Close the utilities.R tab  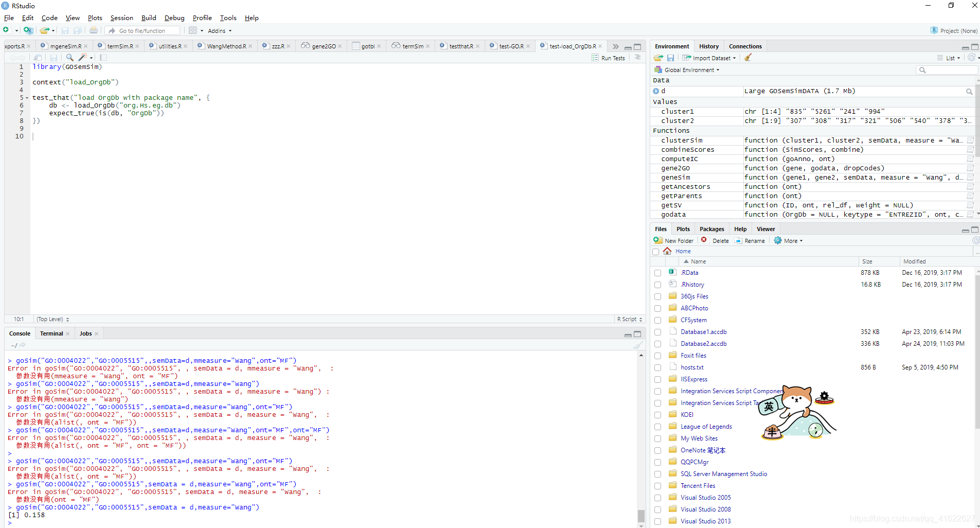tap(186, 46)
